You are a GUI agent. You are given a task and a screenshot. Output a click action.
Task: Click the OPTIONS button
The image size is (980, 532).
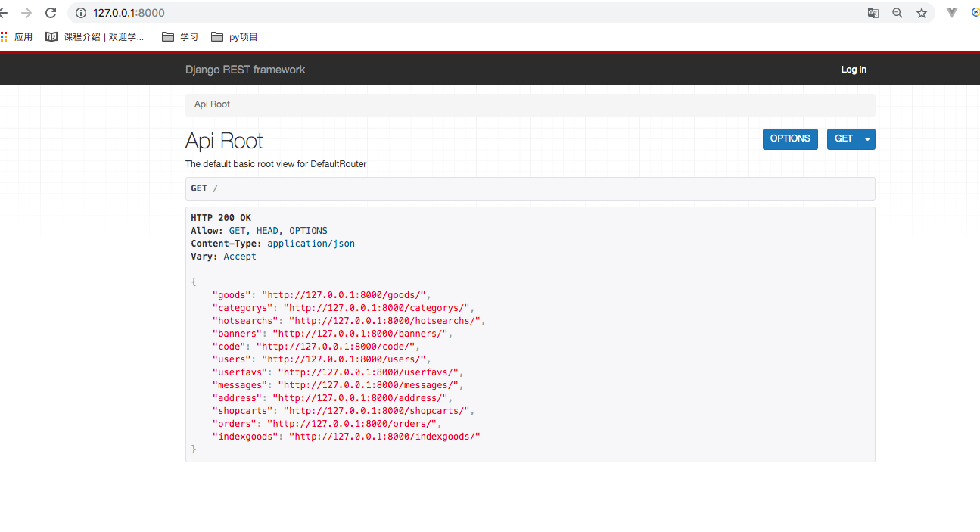790,138
